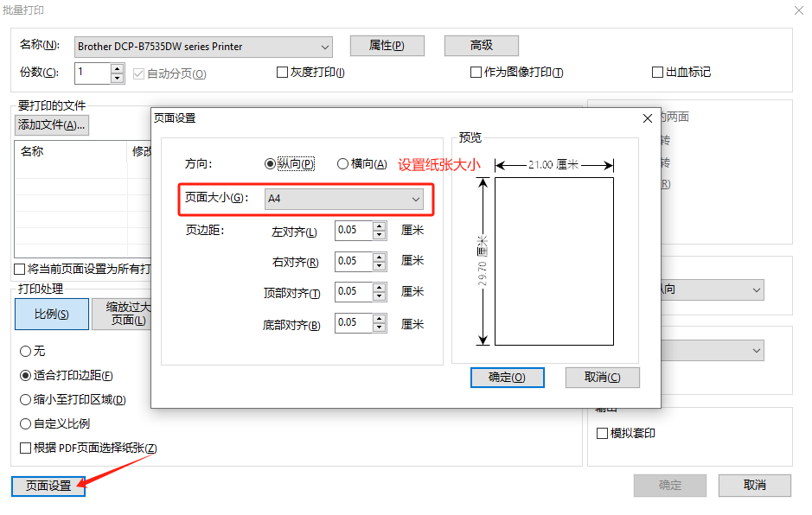This screenshot has width=812, height=515.
Task: Select the 纵向 portrait orientation radio
Action: pos(271,163)
